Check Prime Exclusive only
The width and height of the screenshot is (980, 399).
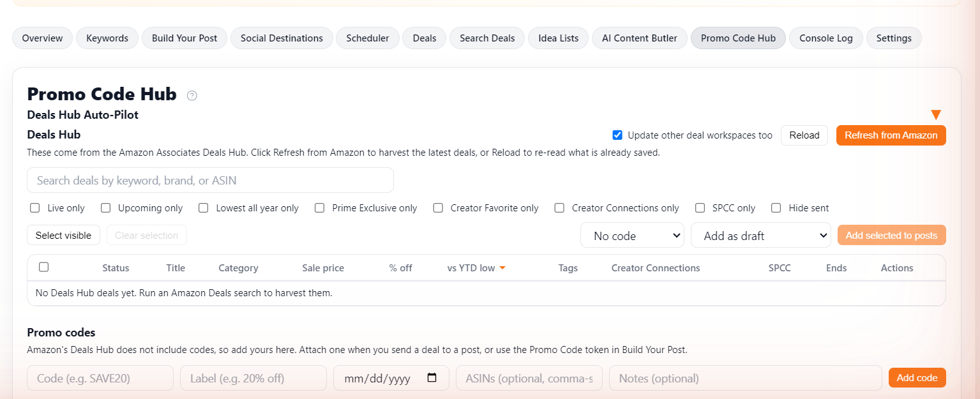click(320, 207)
